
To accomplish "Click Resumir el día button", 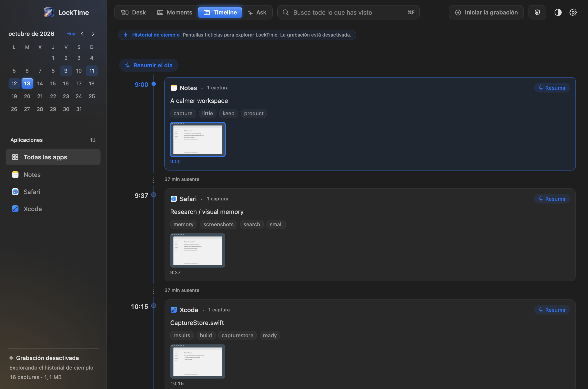I will (149, 65).
